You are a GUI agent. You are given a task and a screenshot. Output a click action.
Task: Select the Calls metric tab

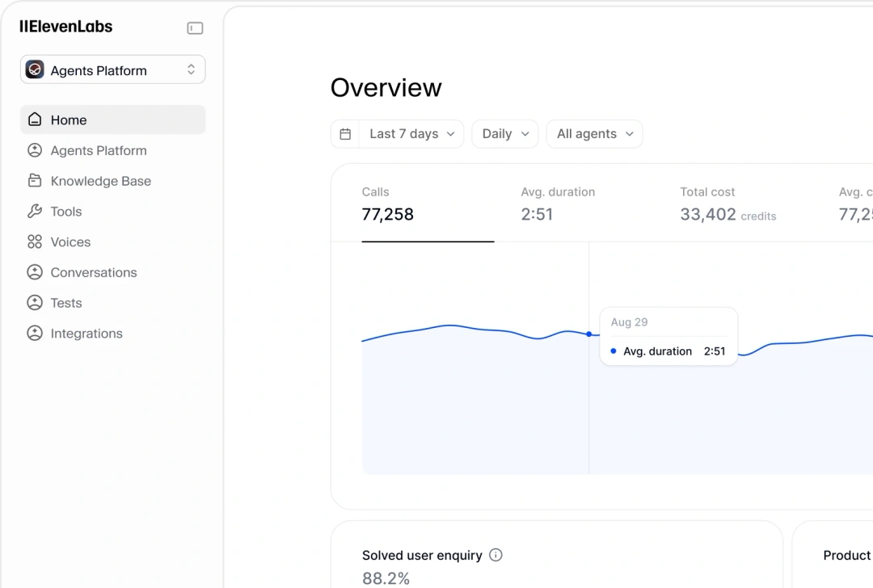[x=388, y=204]
